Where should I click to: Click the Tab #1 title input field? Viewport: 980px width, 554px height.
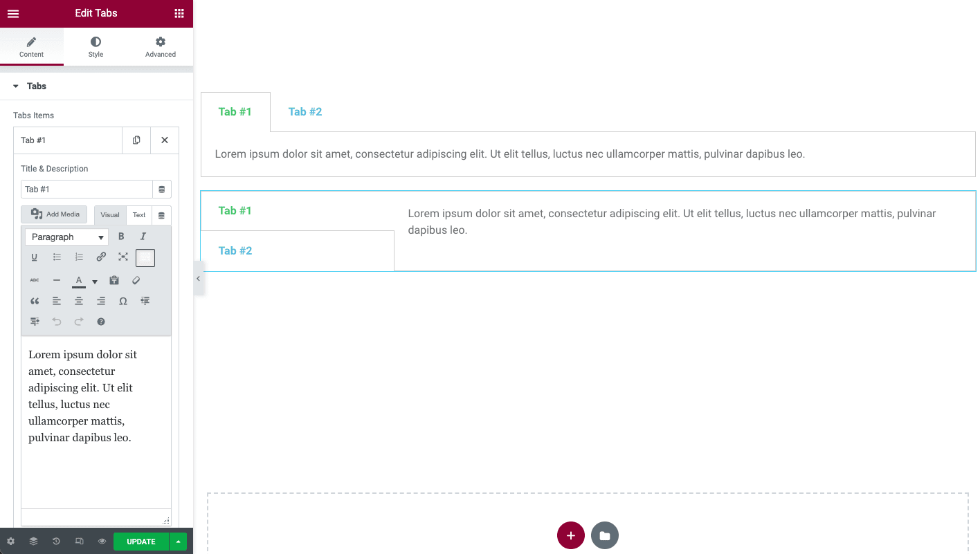86,189
